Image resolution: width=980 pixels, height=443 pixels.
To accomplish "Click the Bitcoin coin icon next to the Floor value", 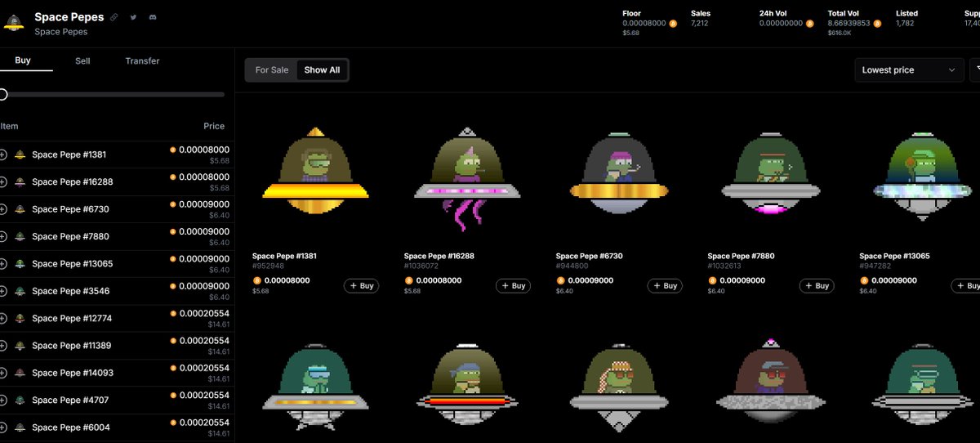I will (673, 24).
